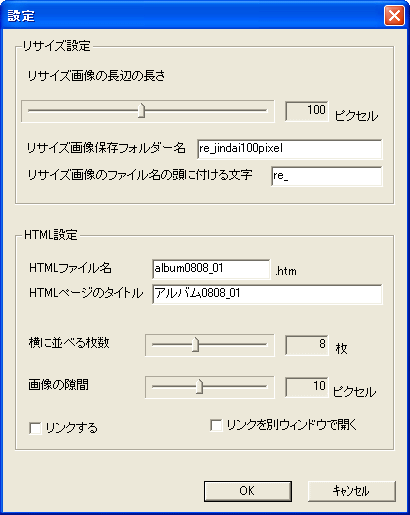Click the キャンセル button
The image size is (410, 515).
pyautogui.click(x=352, y=491)
